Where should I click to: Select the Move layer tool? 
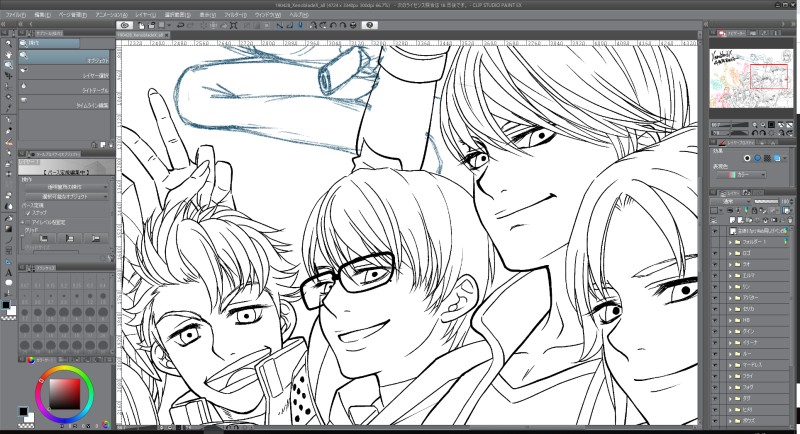[x=8, y=76]
